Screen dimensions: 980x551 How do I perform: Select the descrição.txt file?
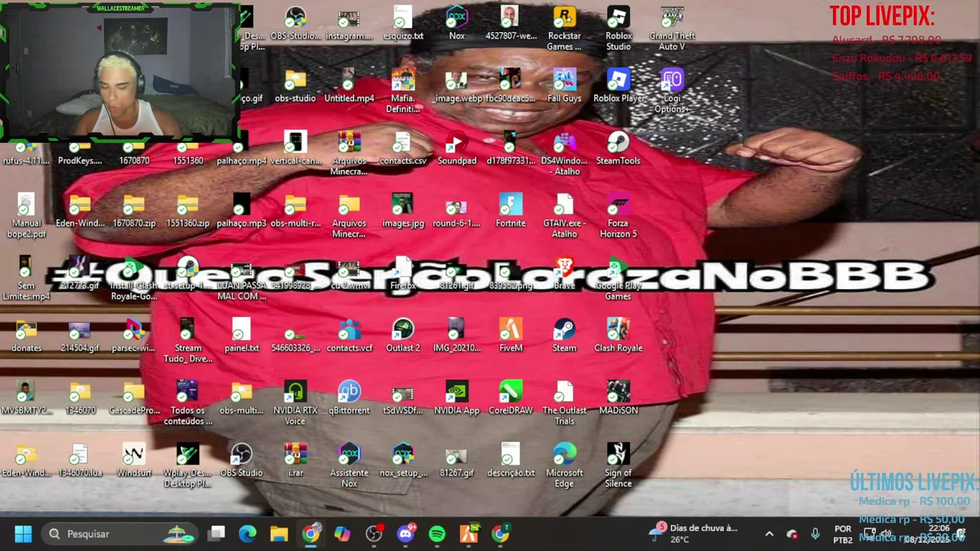[x=511, y=461]
